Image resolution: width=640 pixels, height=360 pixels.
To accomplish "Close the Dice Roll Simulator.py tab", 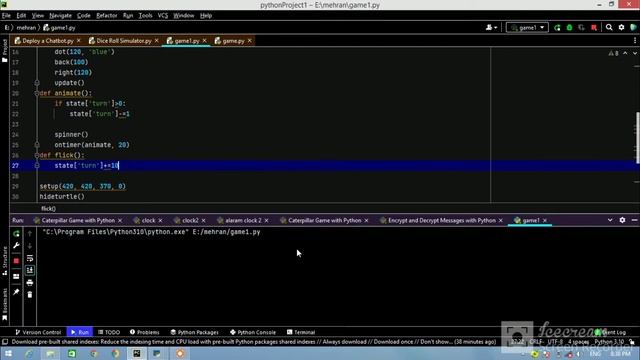I will coord(156,41).
